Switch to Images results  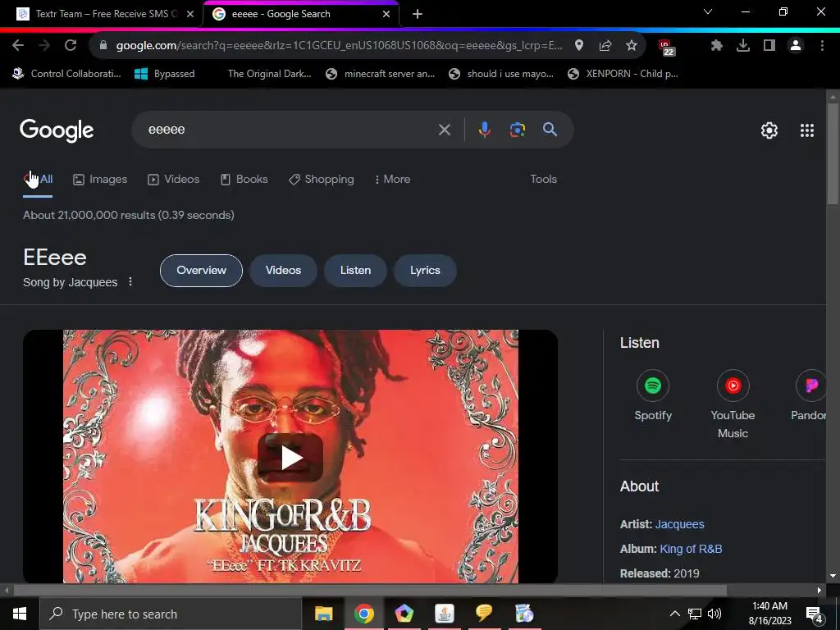[x=100, y=180]
